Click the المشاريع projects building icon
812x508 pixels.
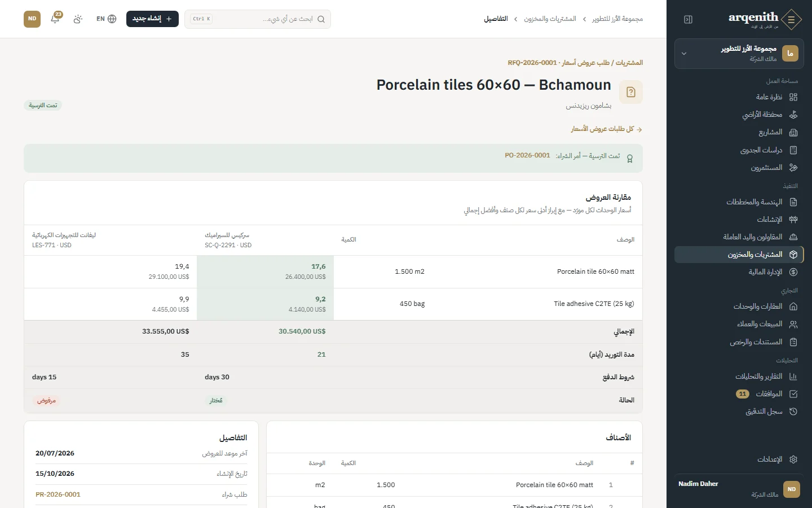[793, 132]
